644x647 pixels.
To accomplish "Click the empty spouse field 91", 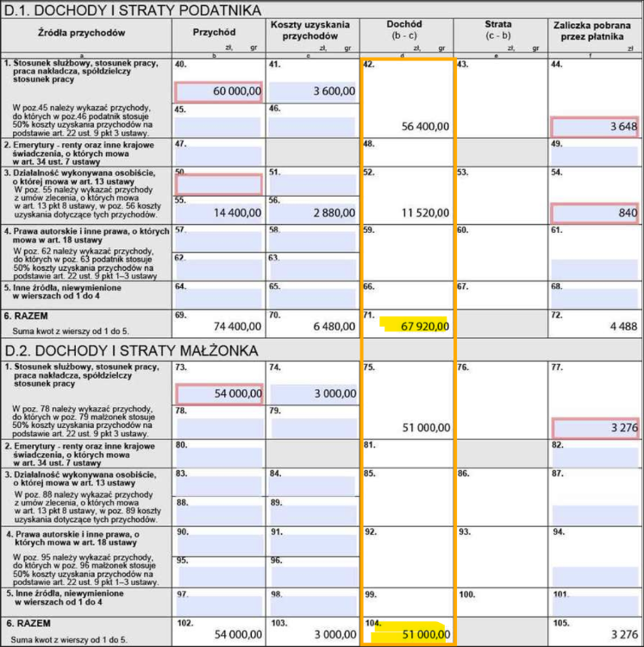I will coord(314,545).
